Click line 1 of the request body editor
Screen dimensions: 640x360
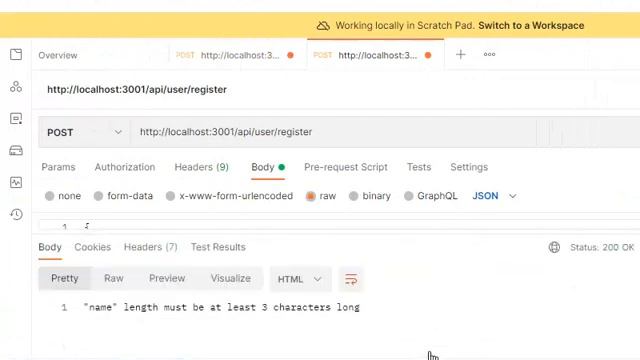point(339,225)
